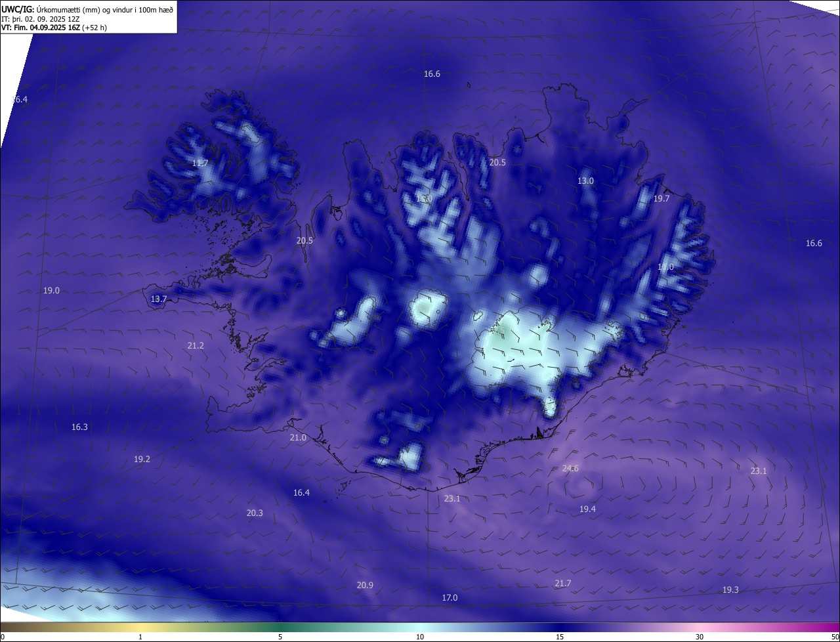
Task: Click the 1 tick on the color scale
Action: [140, 637]
